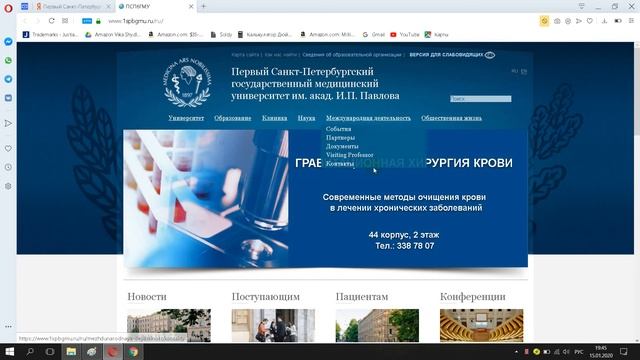Open Easy Setup panel at toolbar end
Viewport: 640px width, 360px height.
point(631,21)
